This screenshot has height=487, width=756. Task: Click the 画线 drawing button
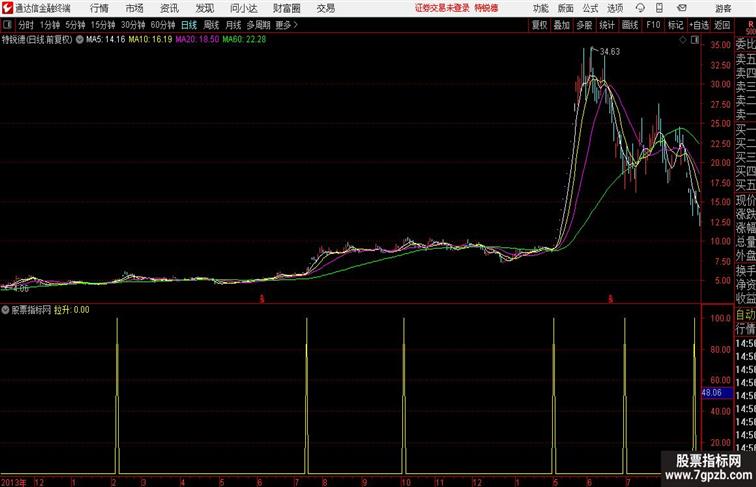pyautogui.click(x=630, y=25)
